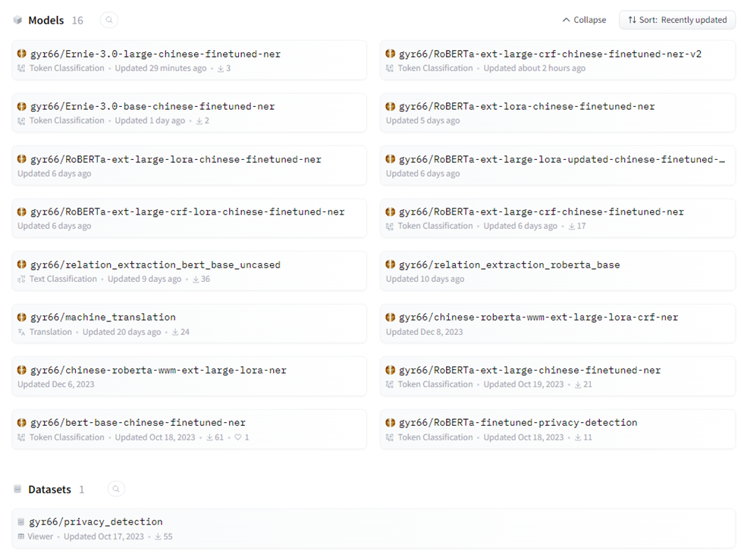Click 'Updated 29 minutes ago' text
Image resolution: width=741 pixels, height=560 pixels.
[x=161, y=68]
